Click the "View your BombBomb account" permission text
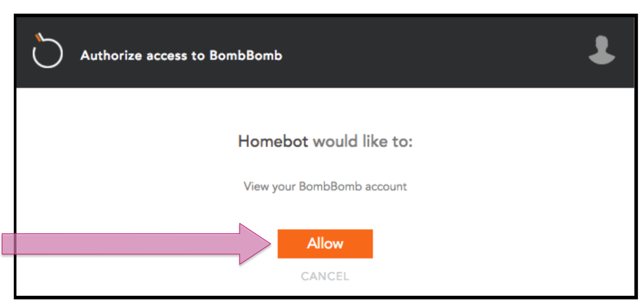The height and width of the screenshot is (306, 644). [x=325, y=186]
